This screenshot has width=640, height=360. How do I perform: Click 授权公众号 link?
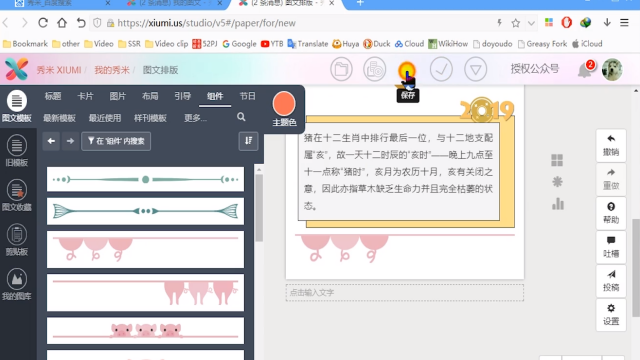(535, 69)
